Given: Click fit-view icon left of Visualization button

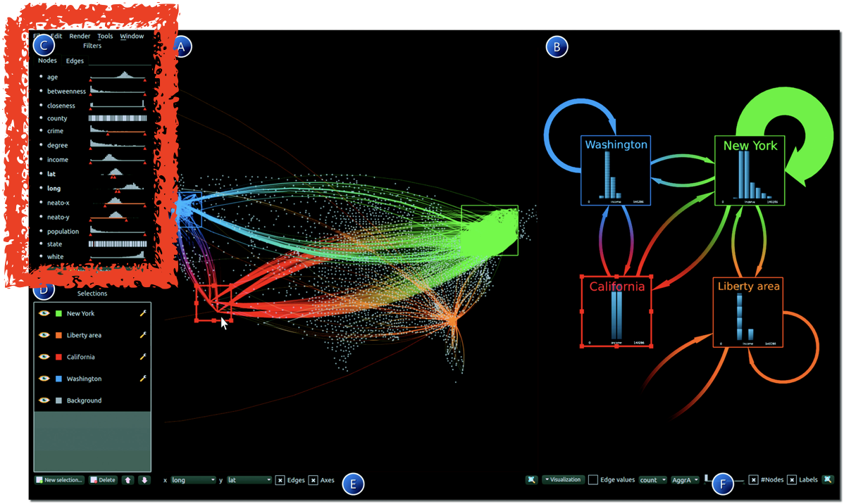Looking at the screenshot, I should pyautogui.click(x=531, y=480).
